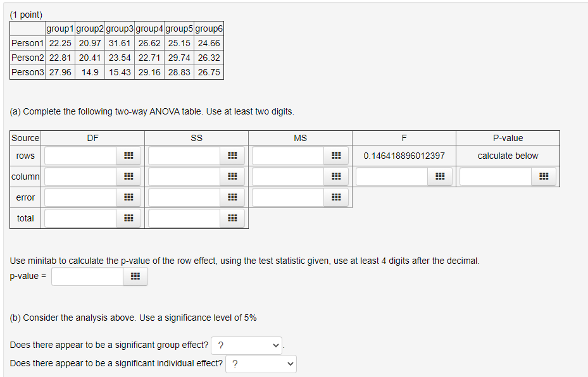Open the equation editor for total SS
This screenshot has height=377, width=588.
[232, 218]
